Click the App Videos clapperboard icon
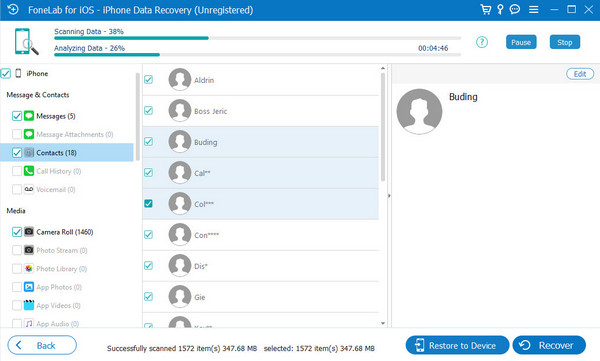This screenshot has width=600, height=361. pos(29,305)
